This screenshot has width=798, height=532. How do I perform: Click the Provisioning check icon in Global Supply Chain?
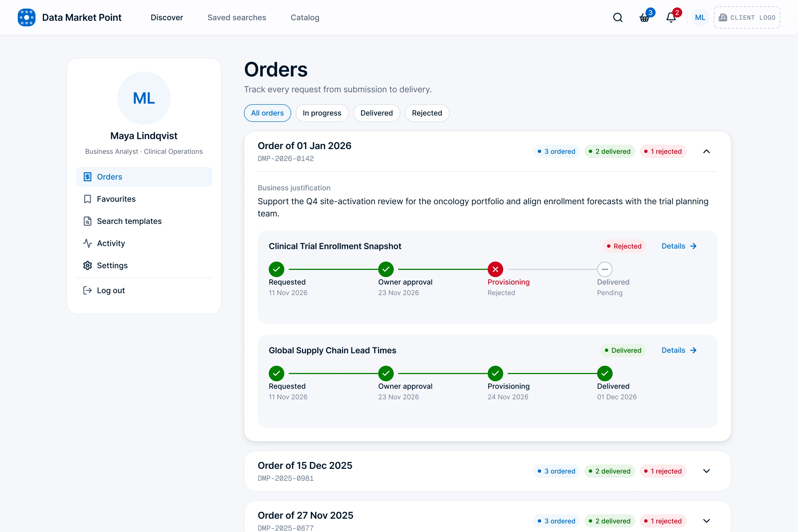(x=495, y=374)
